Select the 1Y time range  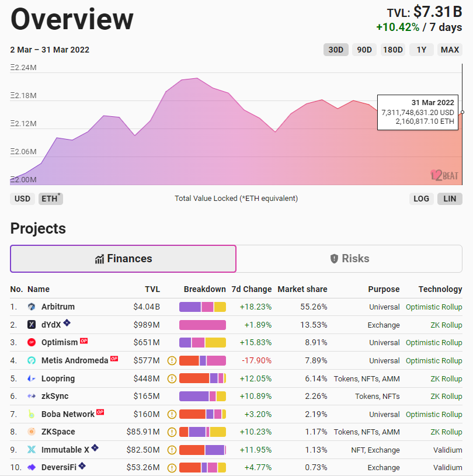coord(421,50)
